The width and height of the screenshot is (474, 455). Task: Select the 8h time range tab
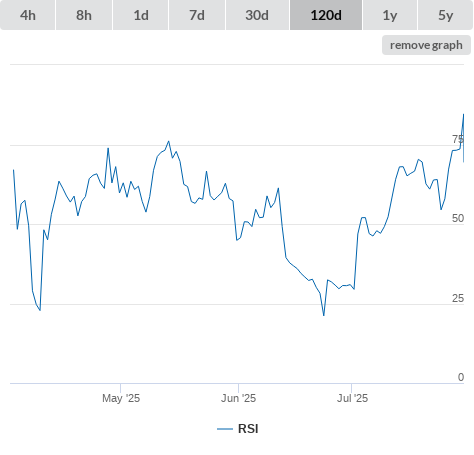[84, 15]
